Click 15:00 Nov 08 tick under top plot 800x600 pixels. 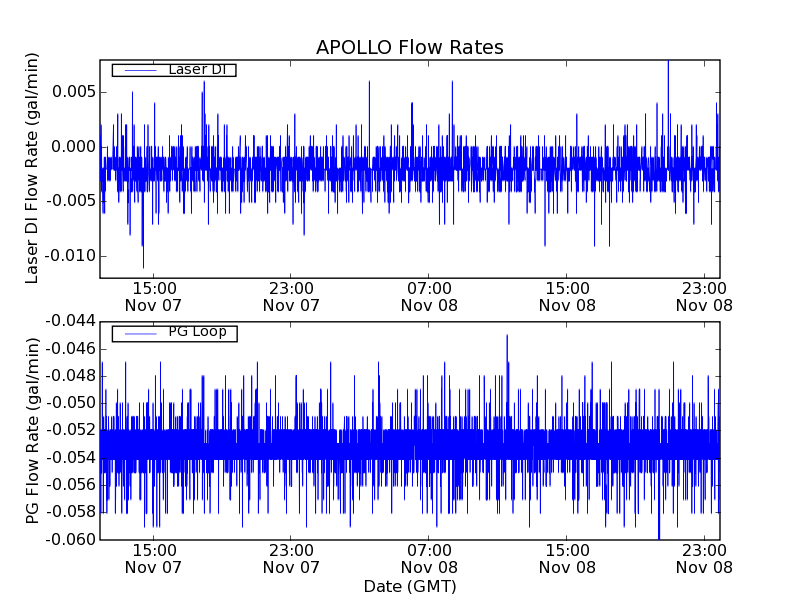point(567,296)
